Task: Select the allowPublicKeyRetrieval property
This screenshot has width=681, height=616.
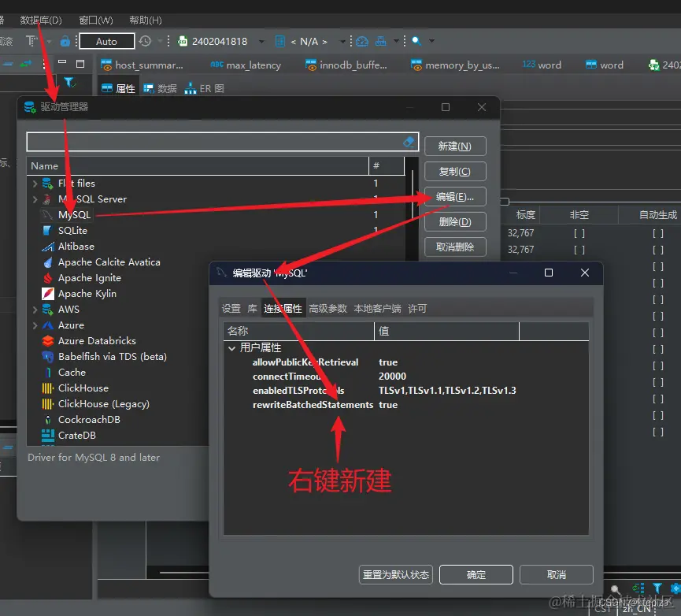Action: point(305,362)
